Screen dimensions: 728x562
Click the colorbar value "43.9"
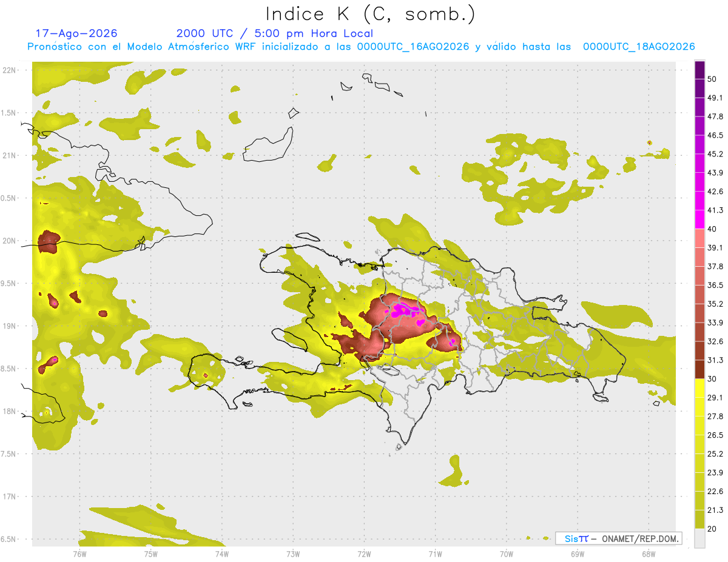click(x=715, y=173)
